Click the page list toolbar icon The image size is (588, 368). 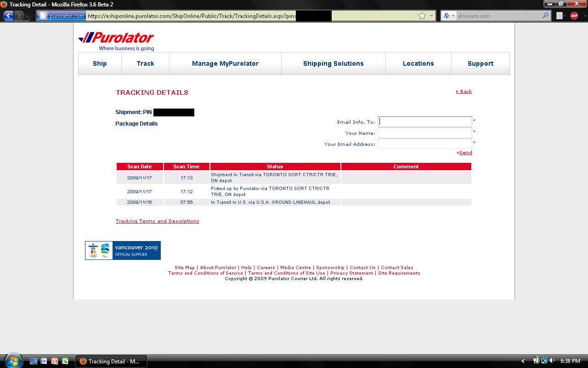[559, 16]
